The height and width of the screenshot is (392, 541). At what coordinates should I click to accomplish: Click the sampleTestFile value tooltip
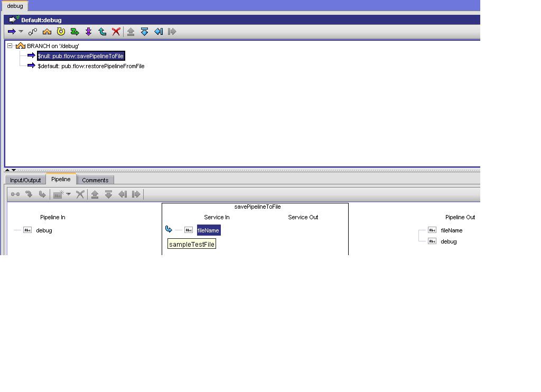pyautogui.click(x=191, y=244)
